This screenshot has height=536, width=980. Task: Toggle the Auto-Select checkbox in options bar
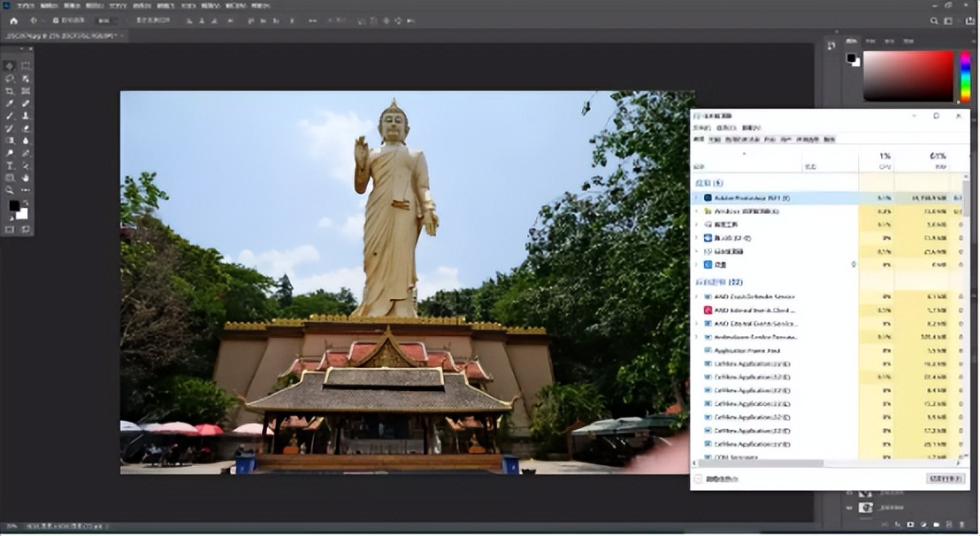(x=56, y=20)
